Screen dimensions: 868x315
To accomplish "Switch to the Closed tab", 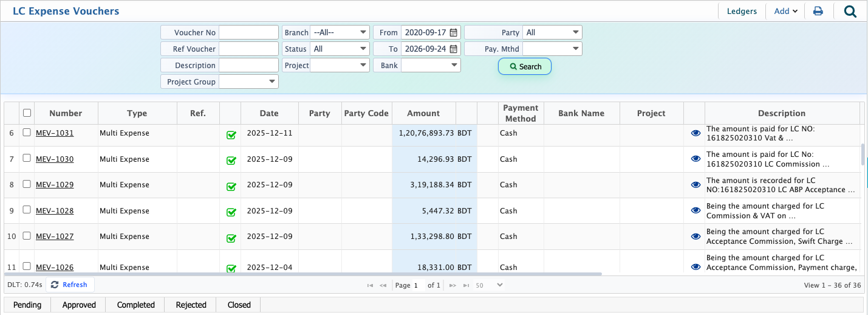I will (x=239, y=305).
